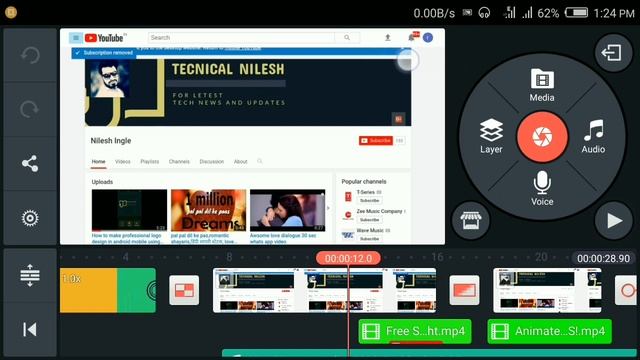
Task: Jump to start of timeline
Action: [30, 329]
